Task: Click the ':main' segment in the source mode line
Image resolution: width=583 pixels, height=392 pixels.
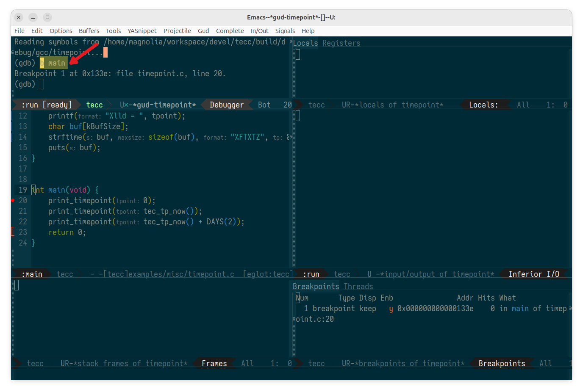Action: pyautogui.click(x=32, y=274)
